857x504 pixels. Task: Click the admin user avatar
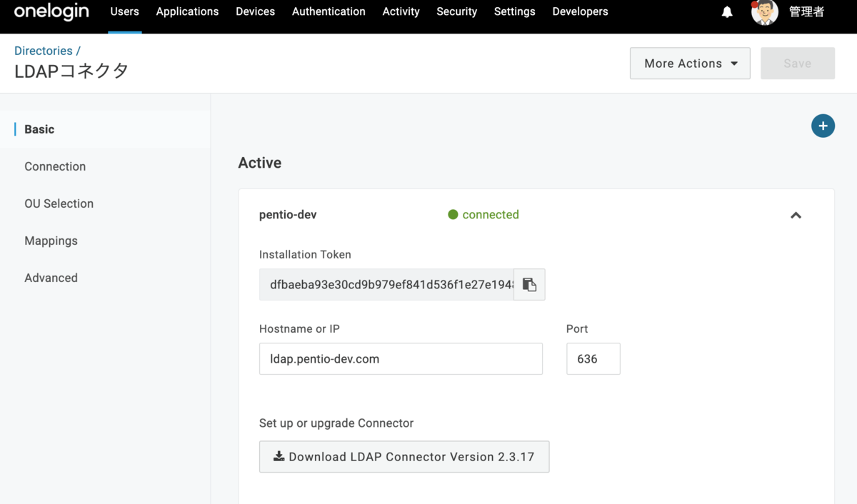pos(764,12)
